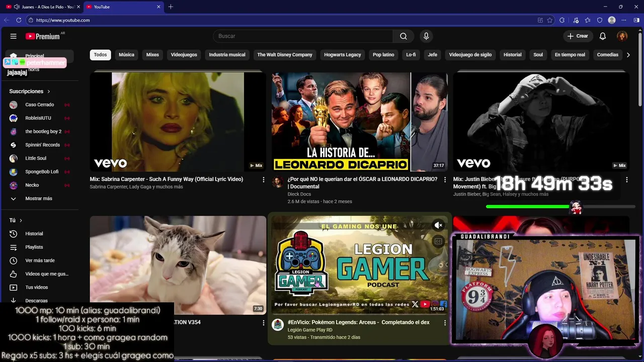Click inside the Buscar search field

click(x=303, y=36)
